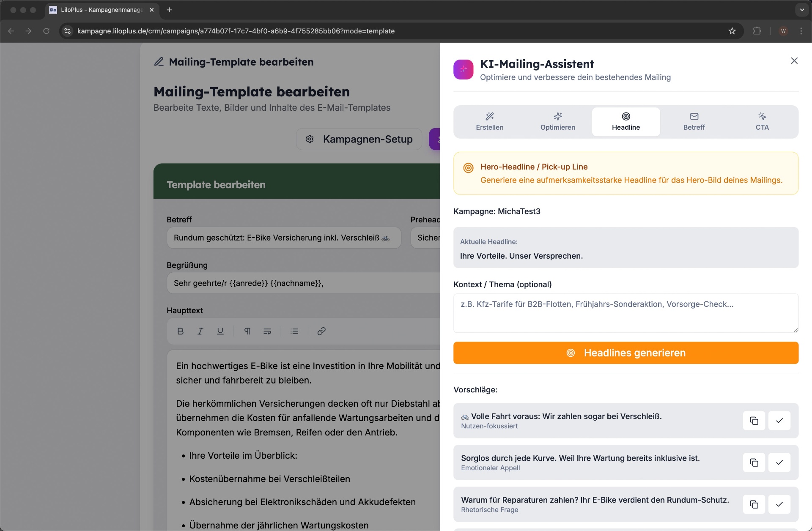
Task: Toggle bulleted list in editor toolbar
Action: 294,331
